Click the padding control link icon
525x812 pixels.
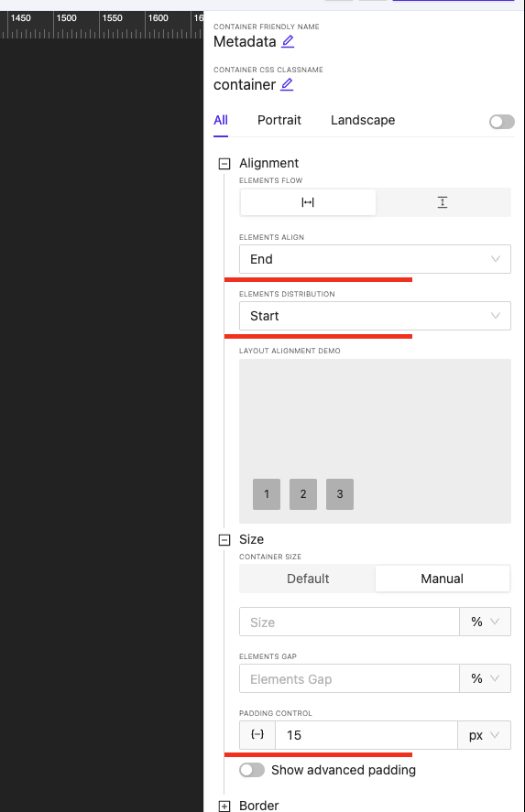(x=257, y=735)
